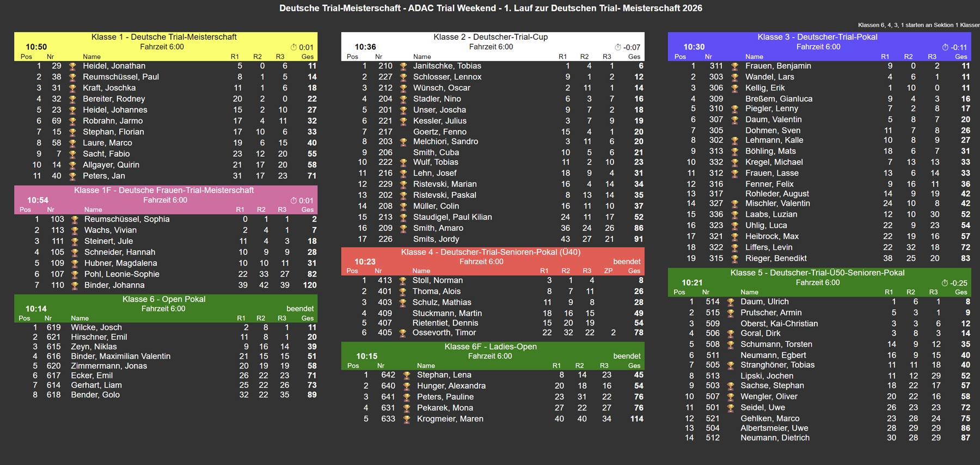Click the stopwatch icon in Klasse 3 header
This screenshot has height=465, width=980.
tap(945, 47)
